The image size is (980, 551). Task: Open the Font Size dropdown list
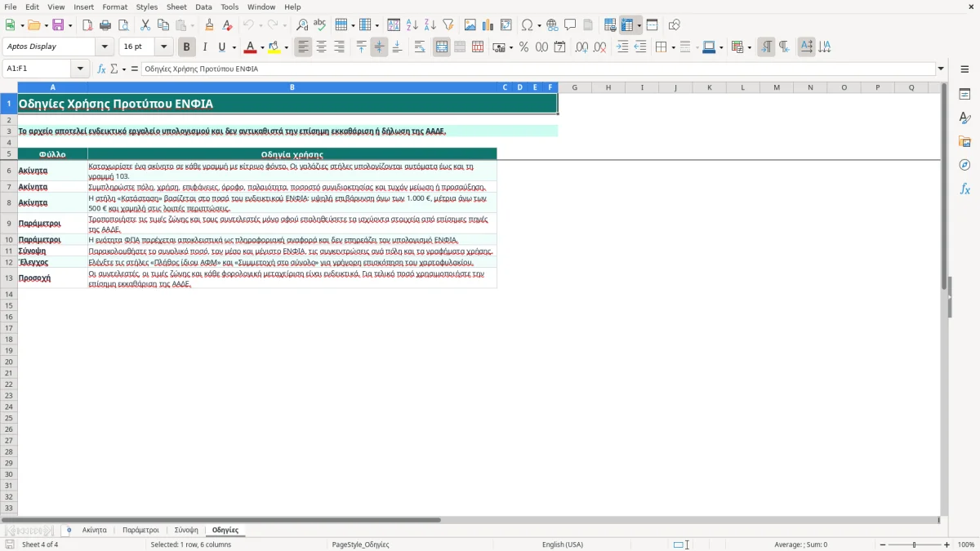pos(164,47)
